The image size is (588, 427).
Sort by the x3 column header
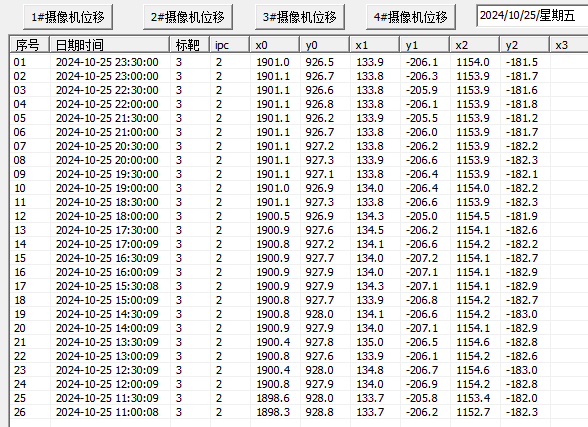coord(569,45)
